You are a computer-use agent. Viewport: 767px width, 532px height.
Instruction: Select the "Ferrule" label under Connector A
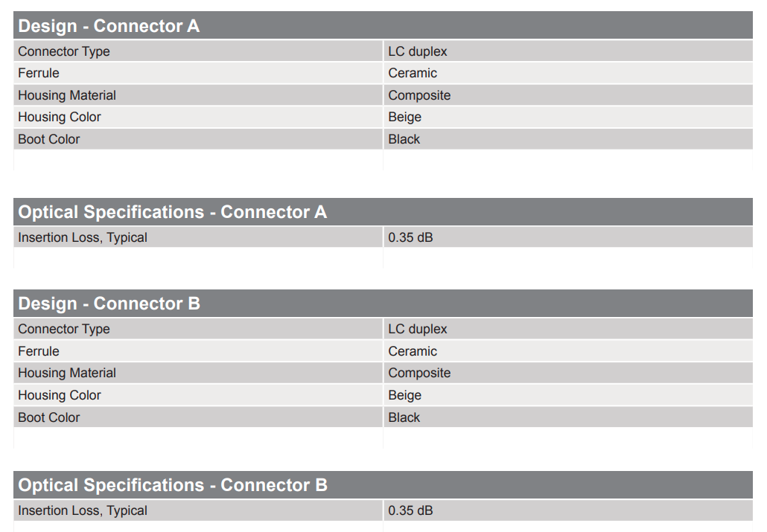[39, 73]
